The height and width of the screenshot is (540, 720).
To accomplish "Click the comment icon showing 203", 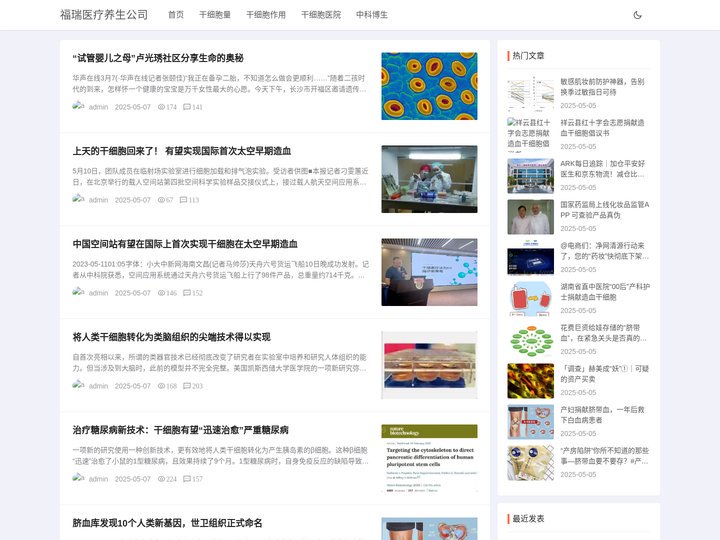I will [x=187, y=386].
